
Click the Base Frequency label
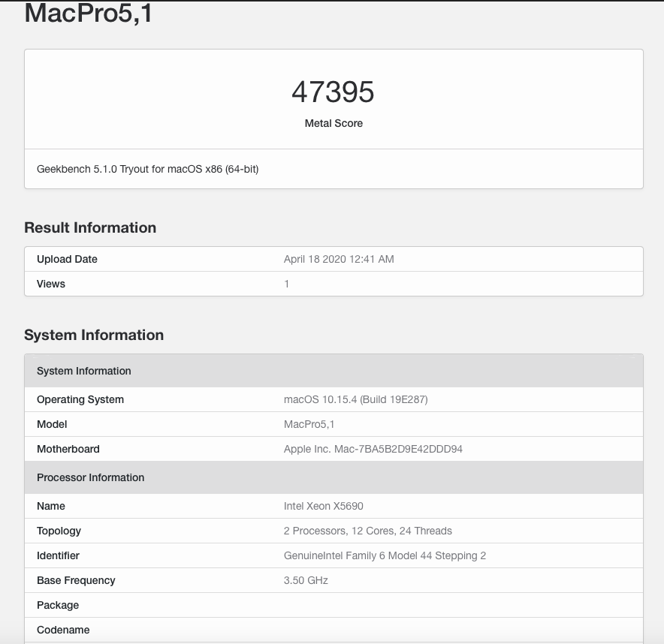click(76, 580)
